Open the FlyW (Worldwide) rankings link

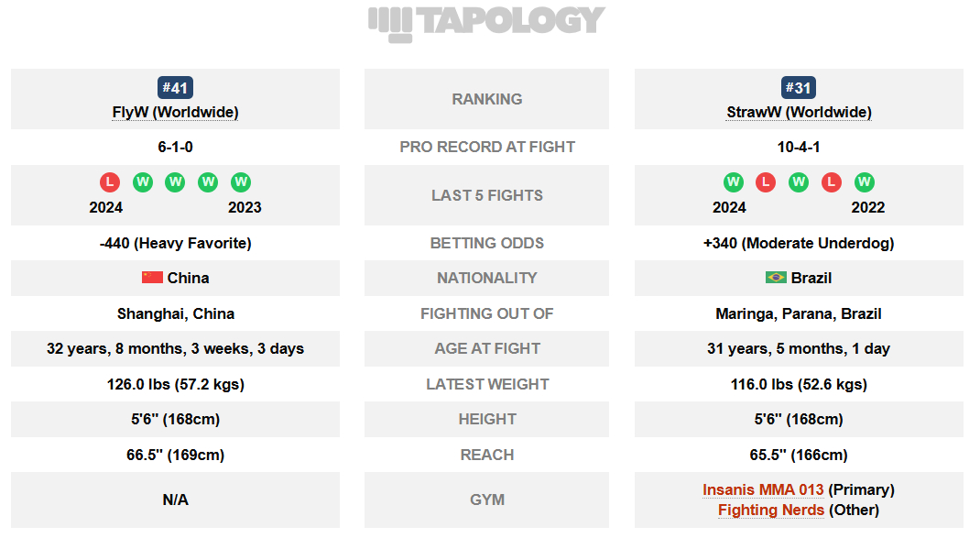point(175,113)
